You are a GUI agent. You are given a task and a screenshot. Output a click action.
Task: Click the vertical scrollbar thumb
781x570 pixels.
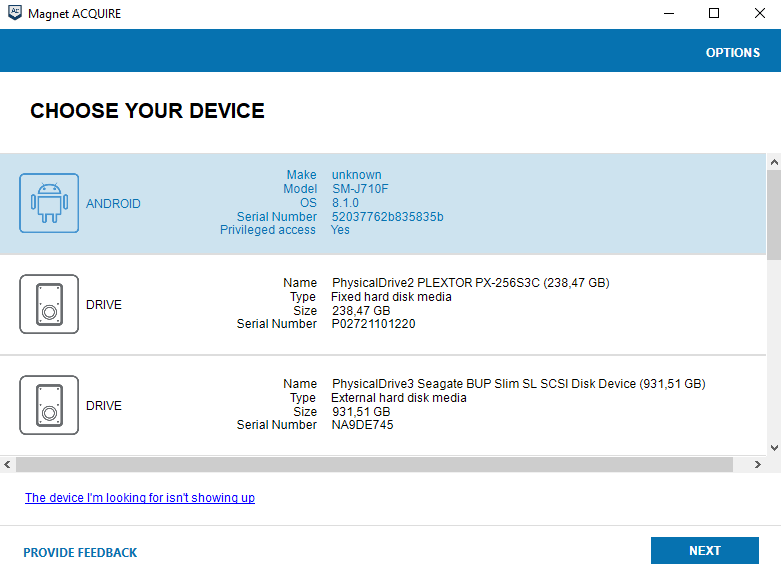pyautogui.click(x=774, y=215)
